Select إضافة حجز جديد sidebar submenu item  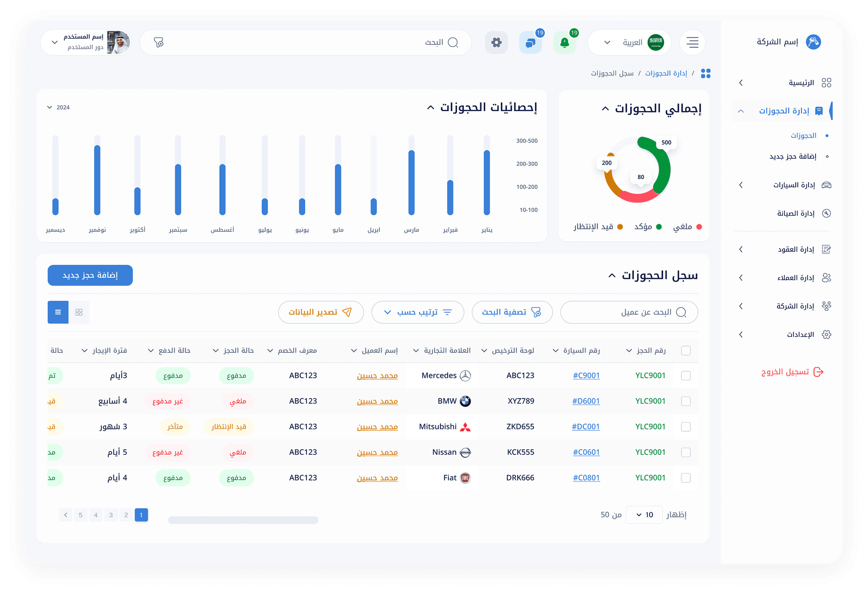[x=793, y=156]
